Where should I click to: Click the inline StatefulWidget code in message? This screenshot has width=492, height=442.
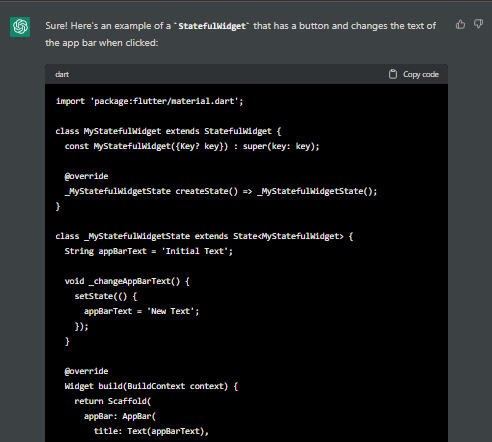pyautogui.click(x=212, y=26)
